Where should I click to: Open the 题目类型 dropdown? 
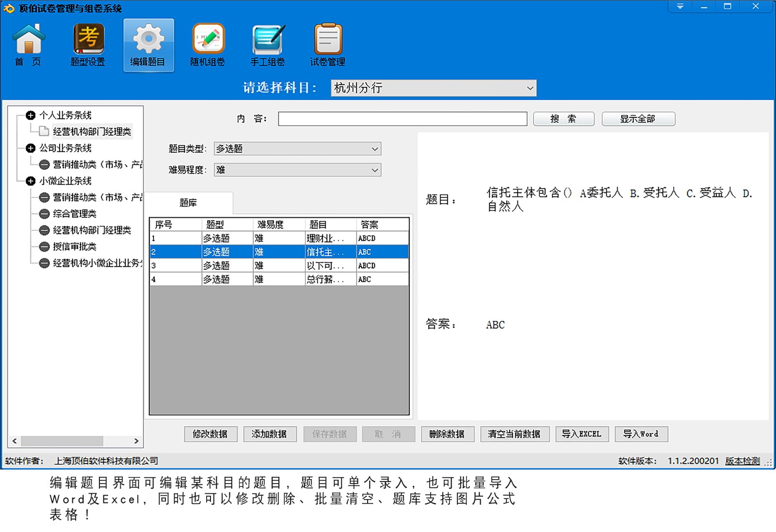point(374,149)
